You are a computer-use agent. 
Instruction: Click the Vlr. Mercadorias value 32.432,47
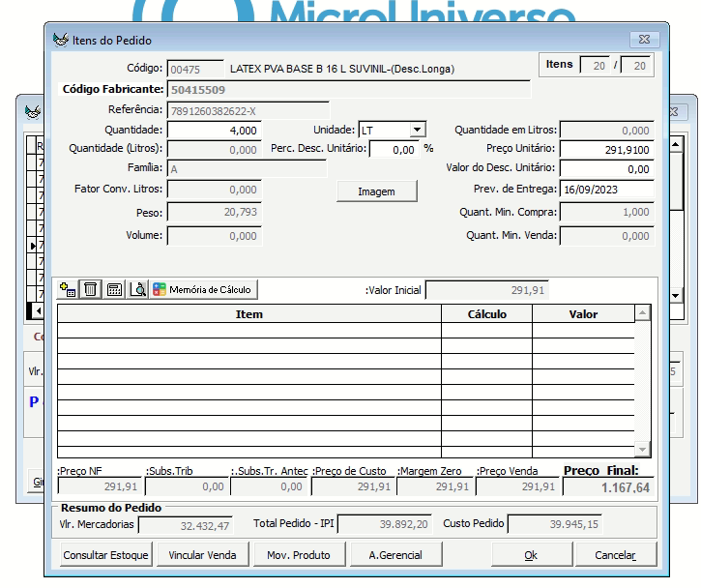click(x=186, y=525)
